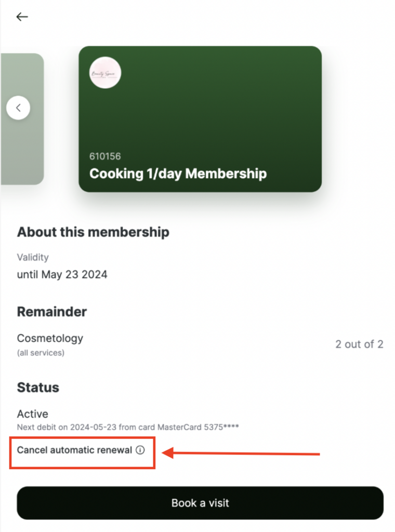Click the Remainder heading
Viewport: 395px width, 532px height.
(52, 312)
